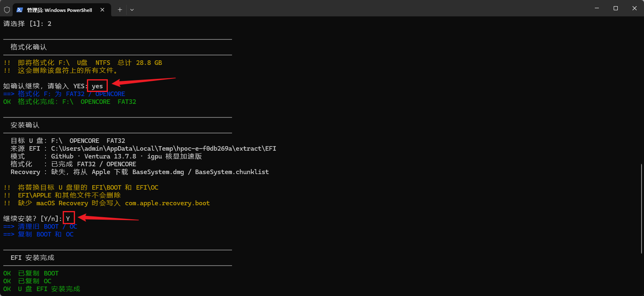
Task: Click the 这会删除该盘符上的所有文件 warning
Action: coord(61,71)
